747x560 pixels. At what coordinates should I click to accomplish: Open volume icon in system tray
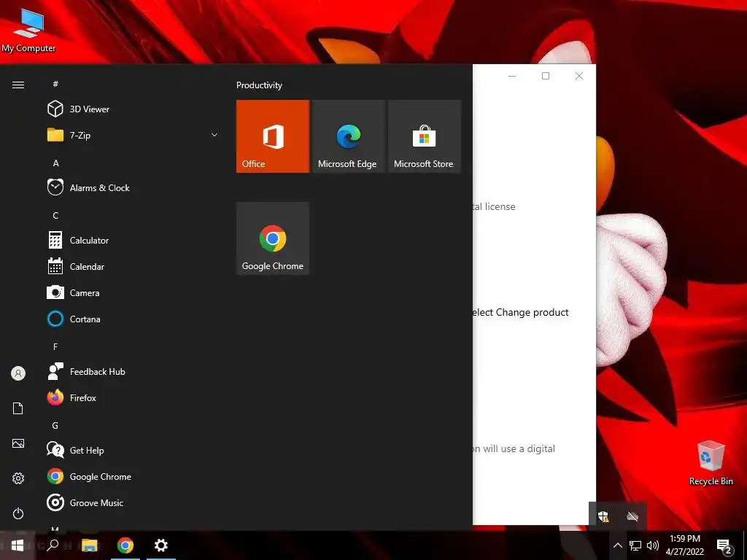653,545
